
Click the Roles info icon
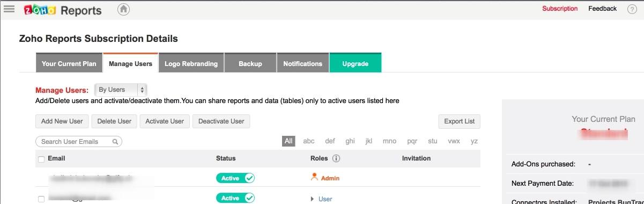pyautogui.click(x=336, y=158)
